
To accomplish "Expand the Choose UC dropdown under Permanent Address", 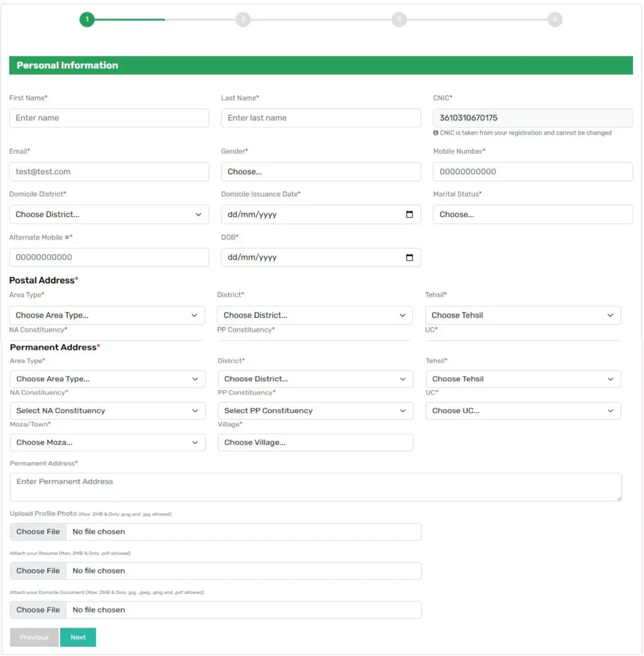I will point(523,410).
